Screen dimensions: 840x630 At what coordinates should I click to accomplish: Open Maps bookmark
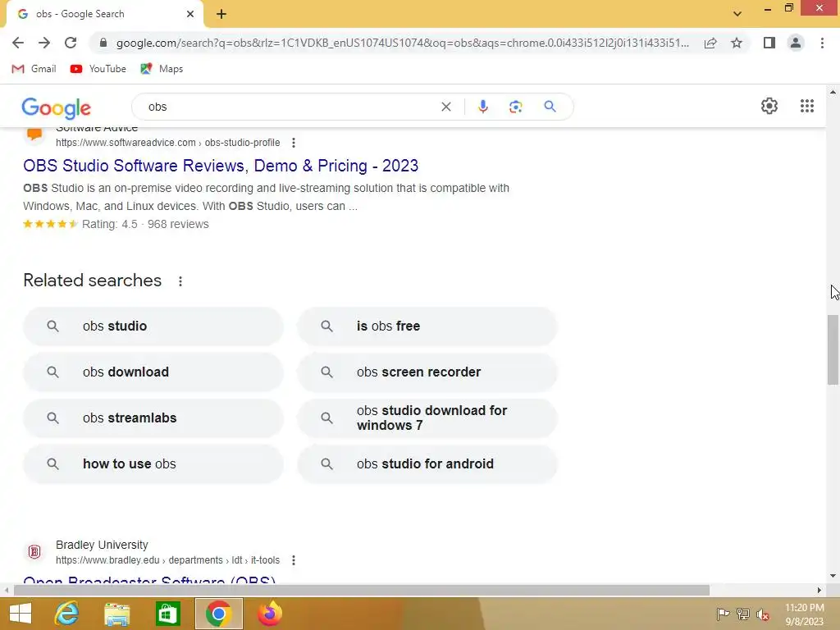162,69
